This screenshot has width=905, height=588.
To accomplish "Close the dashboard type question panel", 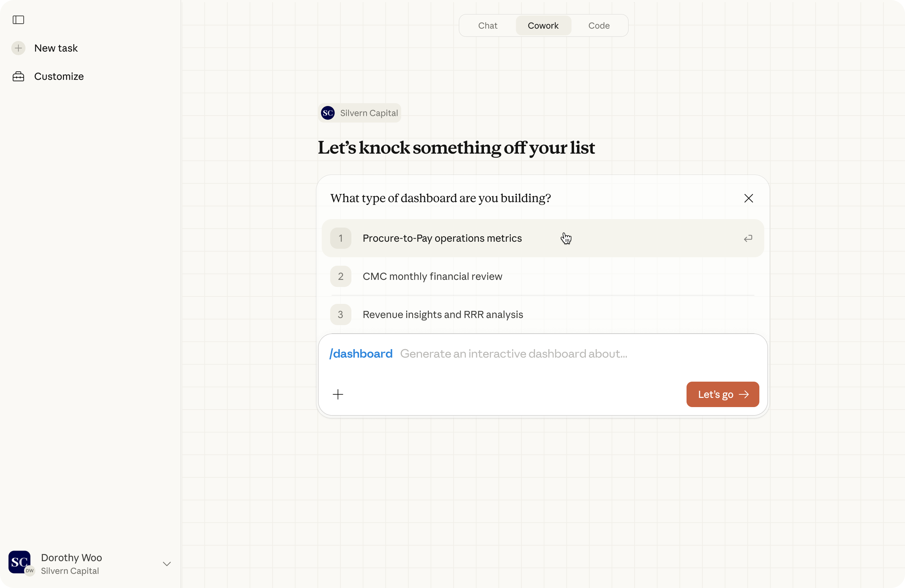I will click(748, 198).
